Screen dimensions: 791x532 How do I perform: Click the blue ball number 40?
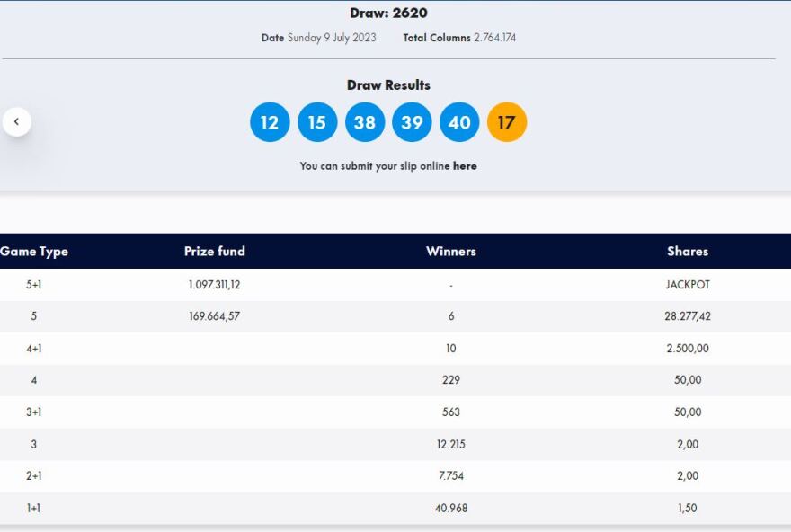point(459,122)
